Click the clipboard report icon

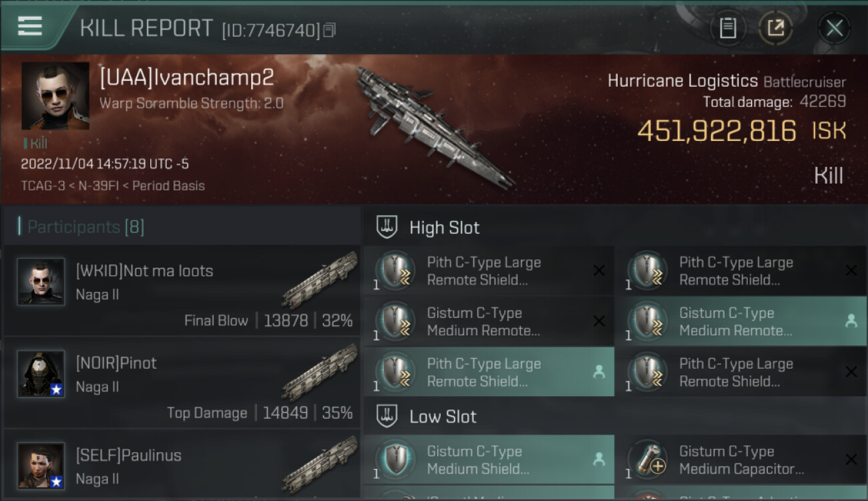tap(728, 28)
